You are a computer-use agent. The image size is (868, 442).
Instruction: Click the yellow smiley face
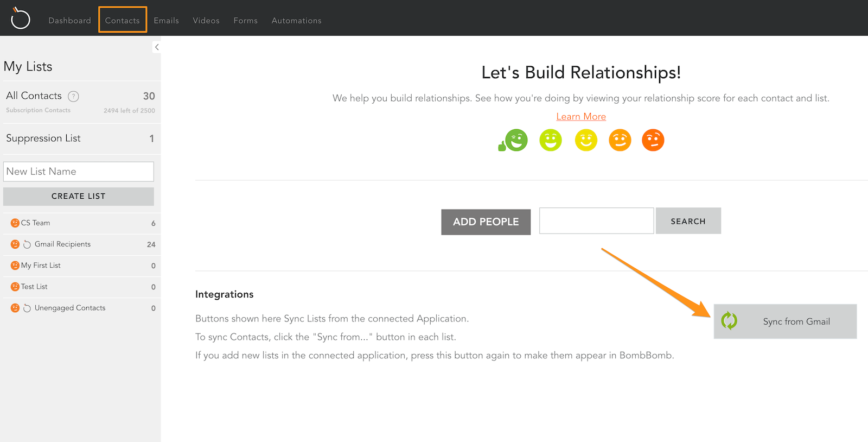point(586,140)
